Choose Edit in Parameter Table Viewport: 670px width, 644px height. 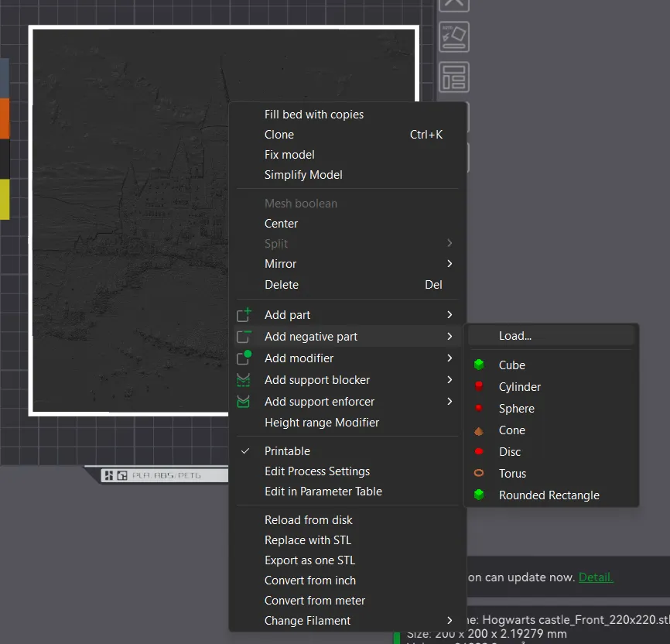(x=347, y=492)
